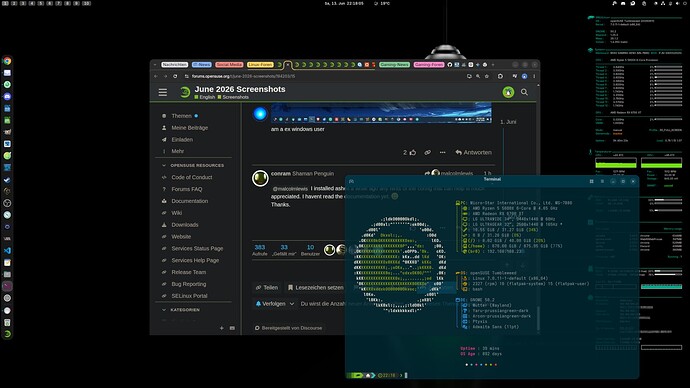Screen dimensions: 690x388
Task: Launch Chrome from the dock
Action: tap(7, 61)
